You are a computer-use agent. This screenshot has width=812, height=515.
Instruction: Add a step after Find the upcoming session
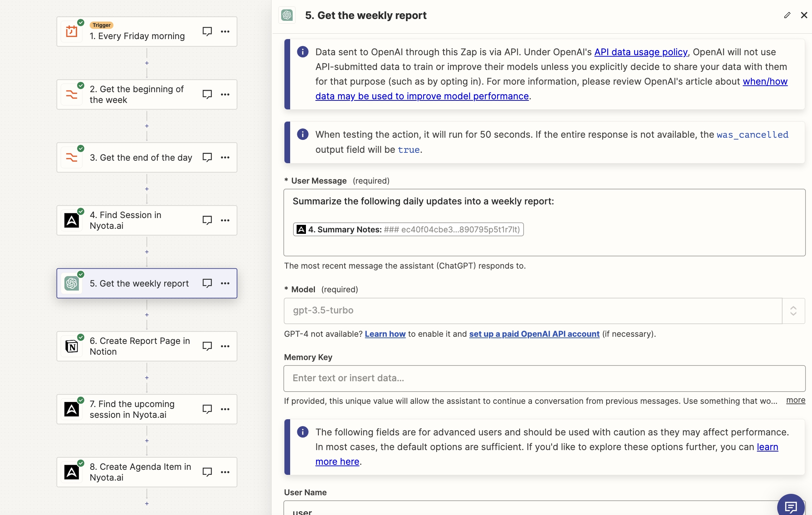point(147,441)
